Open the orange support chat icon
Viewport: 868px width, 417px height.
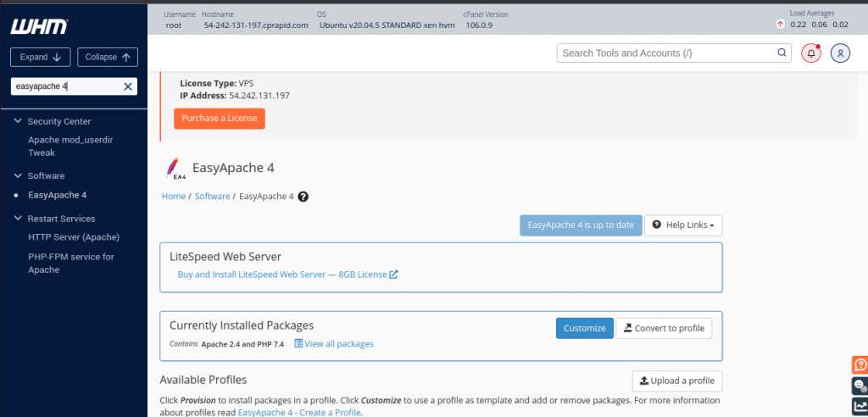860,365
